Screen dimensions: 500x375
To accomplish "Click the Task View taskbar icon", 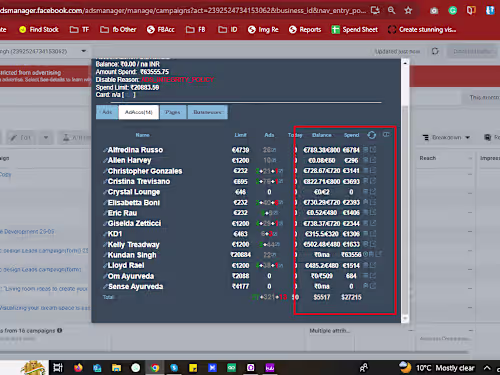I will tap(58, 368).
